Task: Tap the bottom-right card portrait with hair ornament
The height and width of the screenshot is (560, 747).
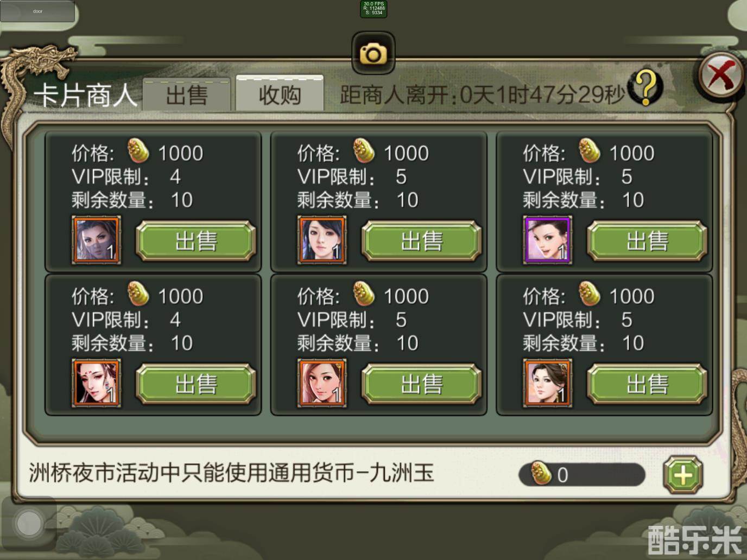Action: pyautogui.click(x=547, y=383)
